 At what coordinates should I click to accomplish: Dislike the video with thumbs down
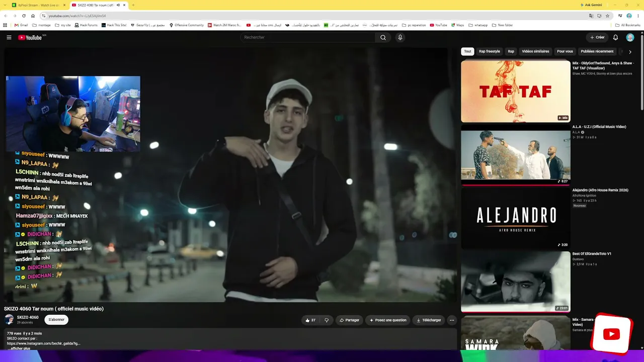click(x=327, y=320)
